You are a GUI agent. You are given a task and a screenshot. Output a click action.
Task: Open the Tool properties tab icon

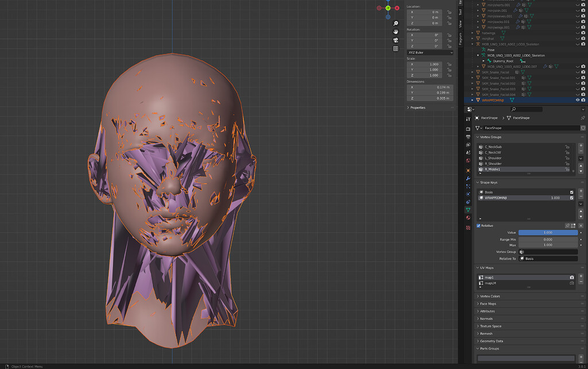coord(468,119)
